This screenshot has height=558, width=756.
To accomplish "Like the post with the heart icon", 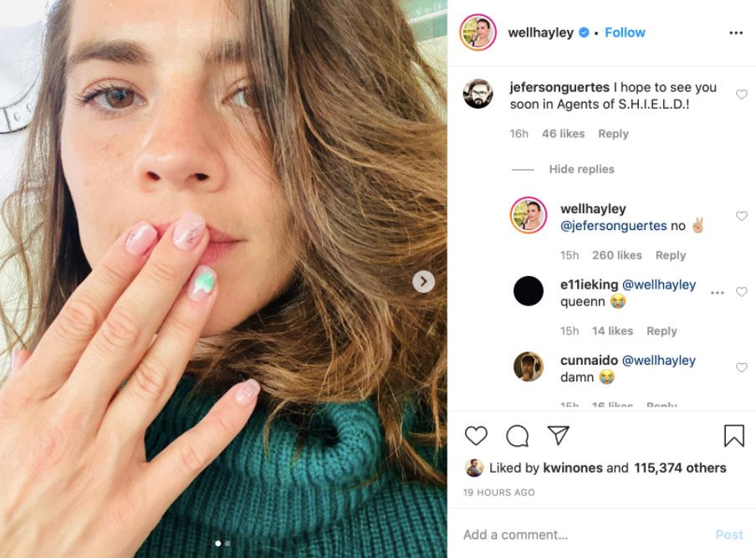I will tap(476, 436).
